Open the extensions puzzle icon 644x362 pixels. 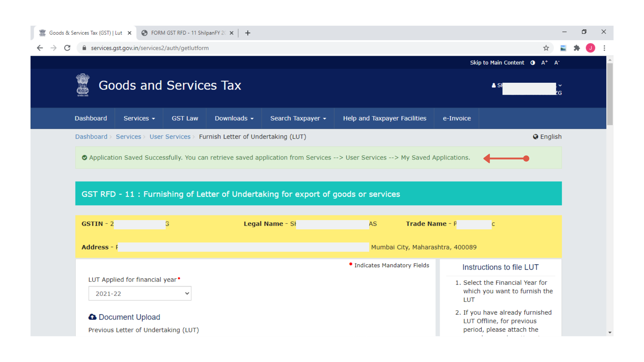tap(577, 48)
